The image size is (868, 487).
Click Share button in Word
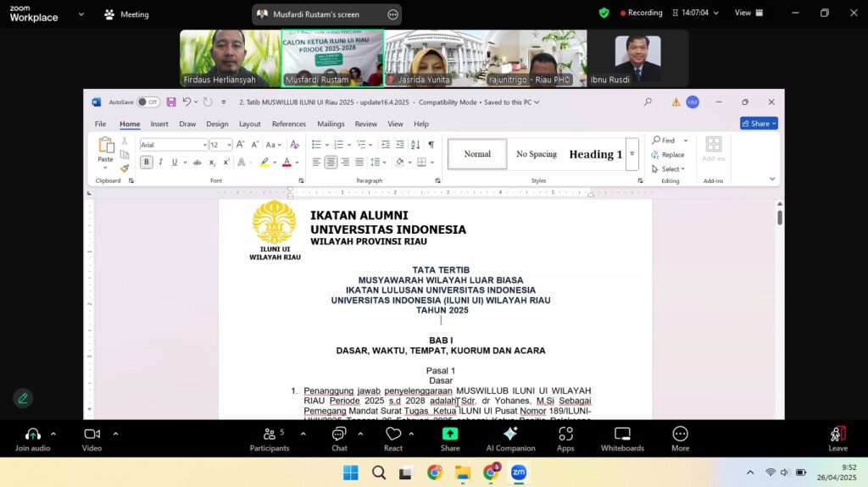click(759, 124)
